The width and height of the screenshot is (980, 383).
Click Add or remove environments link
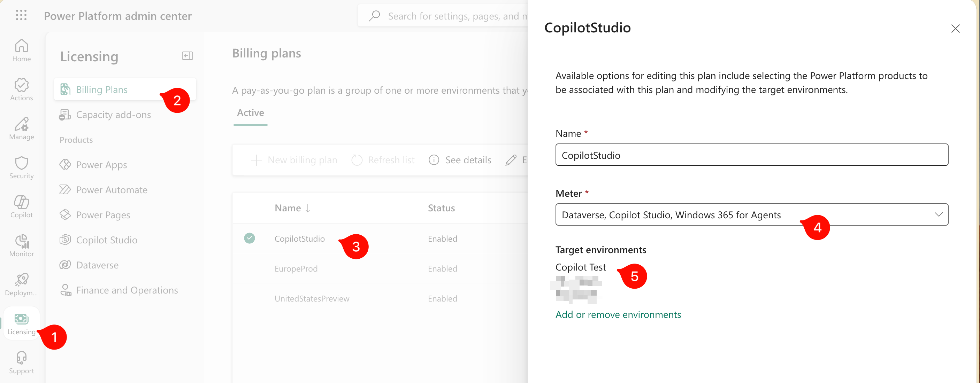pos(618,315)
